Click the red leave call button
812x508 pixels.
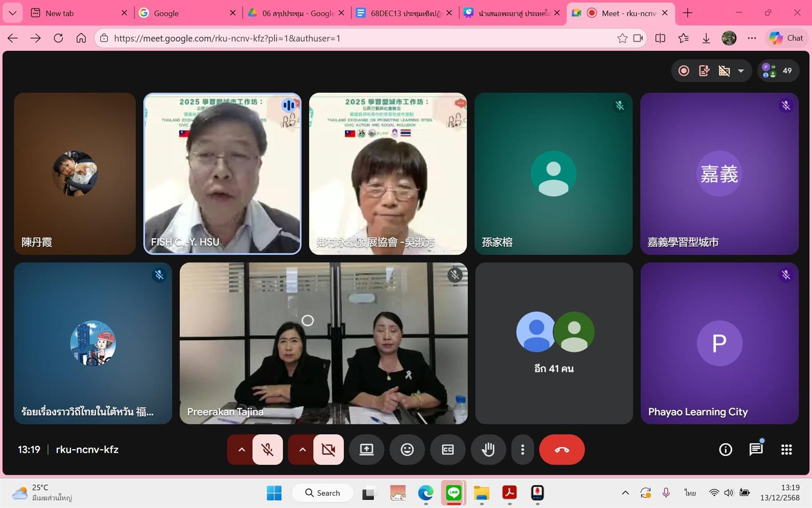(562, 450)
